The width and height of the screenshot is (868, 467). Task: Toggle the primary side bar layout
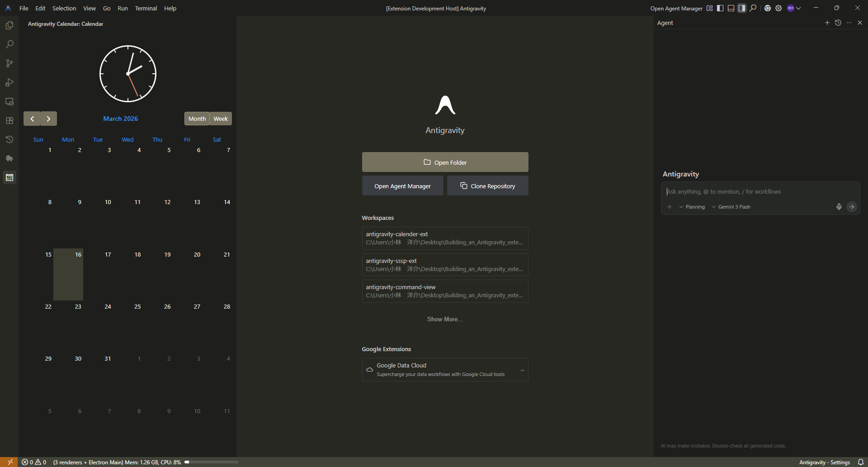720,8
